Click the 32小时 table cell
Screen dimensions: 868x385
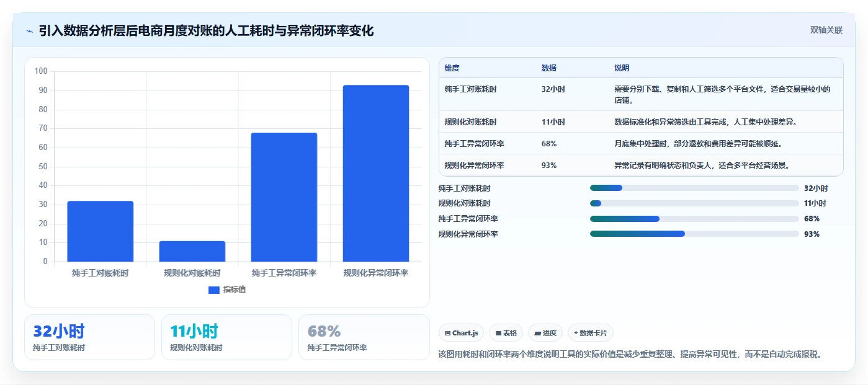[x=553, y=89]
